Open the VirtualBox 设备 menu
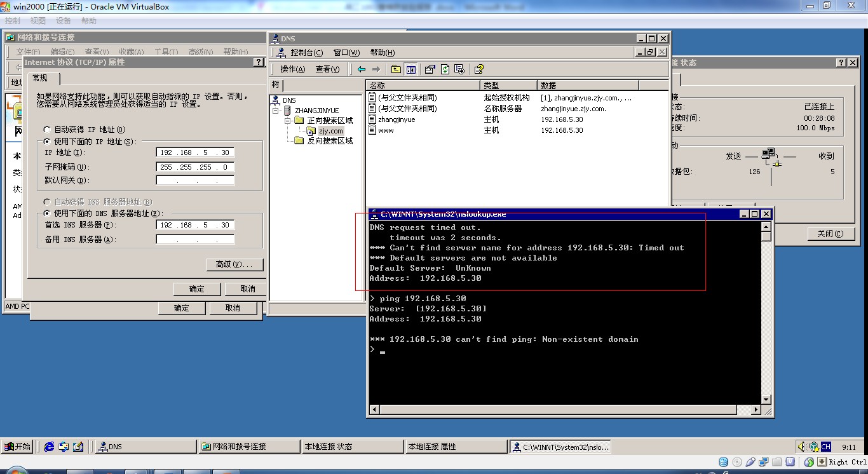The height and width of the screenshot is (474, 868). (64, 21)
